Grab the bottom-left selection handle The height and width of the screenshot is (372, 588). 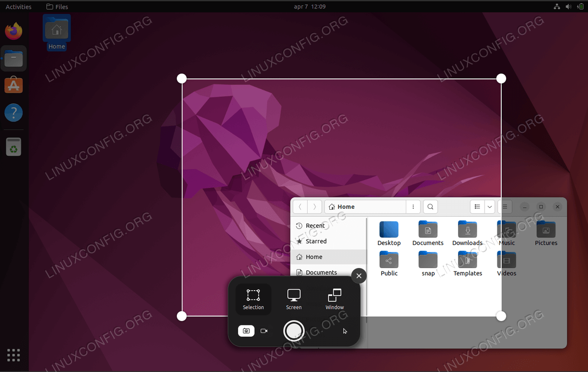[182, 316]
